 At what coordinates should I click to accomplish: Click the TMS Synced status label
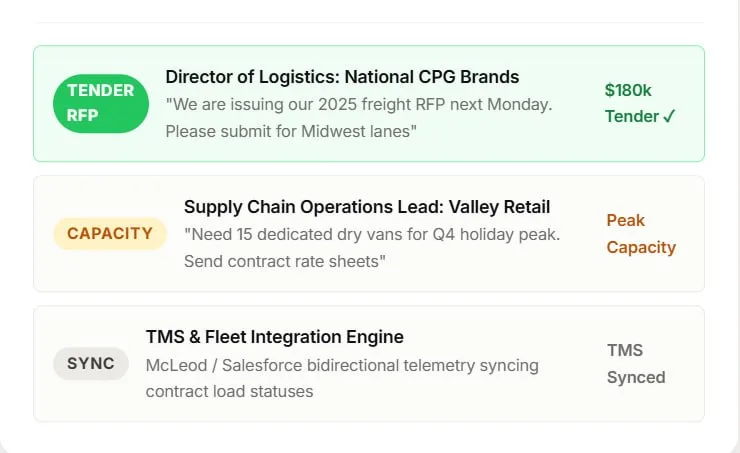coord(636,364)
